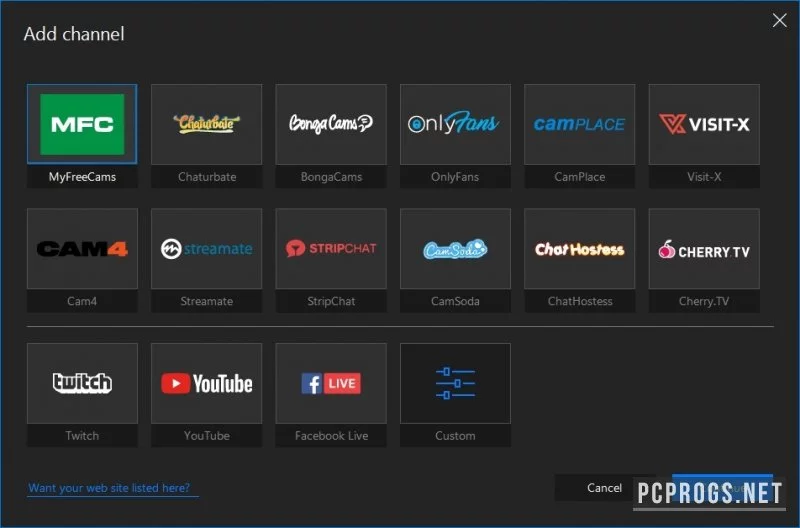Cancel the Add channel dialog
The height and width of the screenshot is (528, 800).
coord(604,488)
